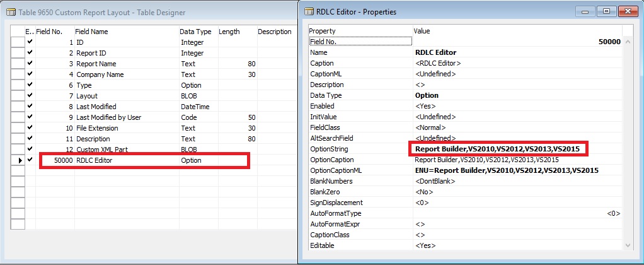The width and height of the screenshot is (644, 265).
Task: Click the RDLC Editor Properties window icon
Action: [309, 12]
